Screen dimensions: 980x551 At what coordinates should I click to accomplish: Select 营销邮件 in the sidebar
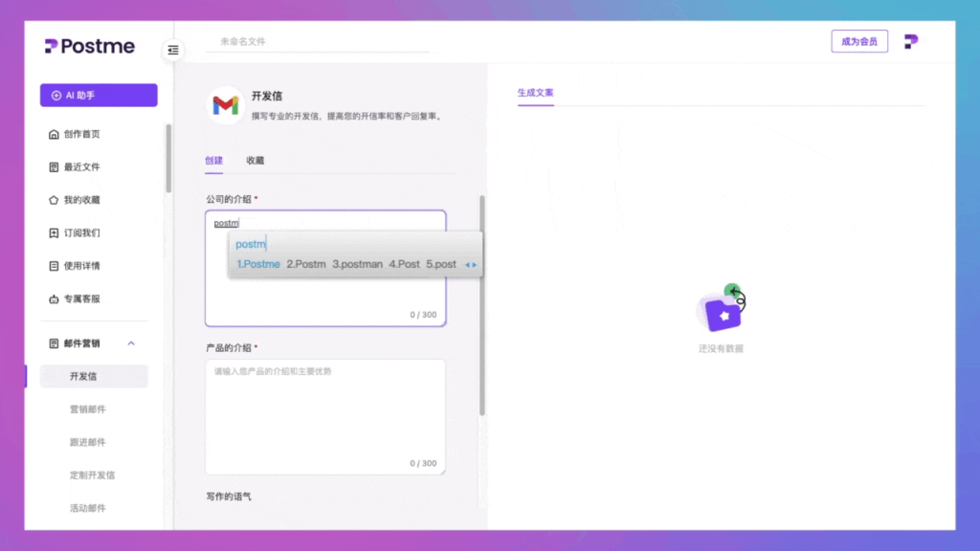(88, 409)
